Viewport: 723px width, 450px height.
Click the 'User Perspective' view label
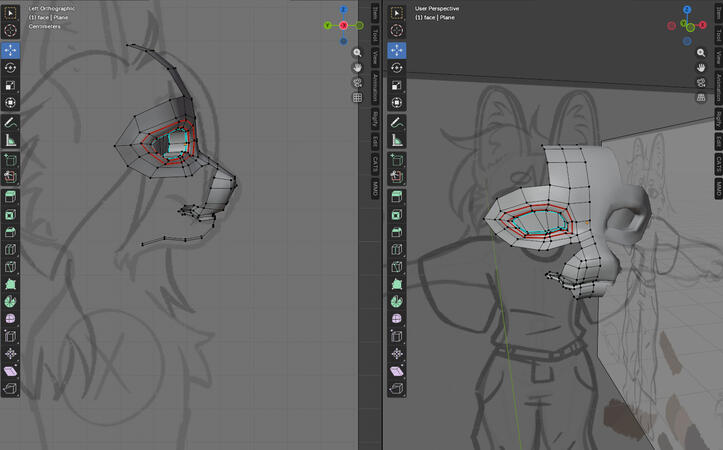click(x=437, y=8)
